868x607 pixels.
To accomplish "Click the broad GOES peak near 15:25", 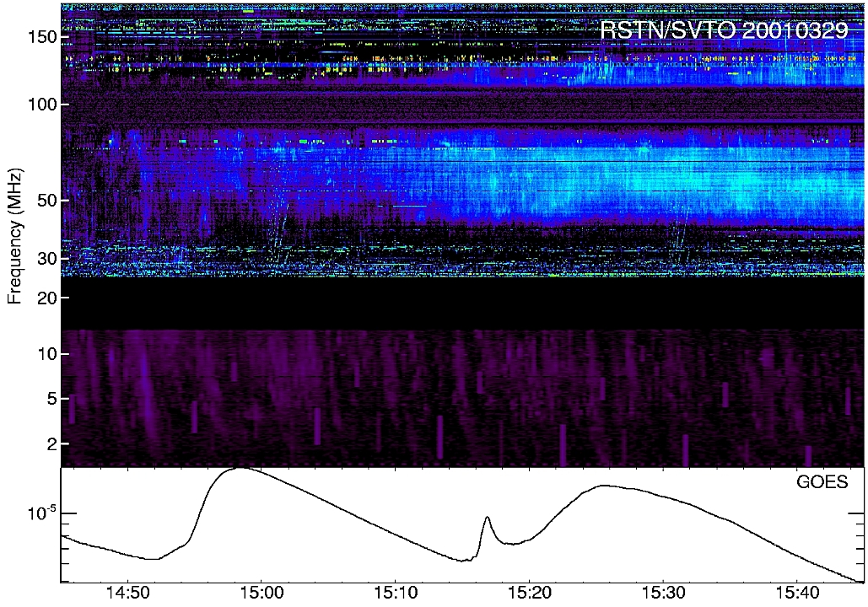I will 603,486.
